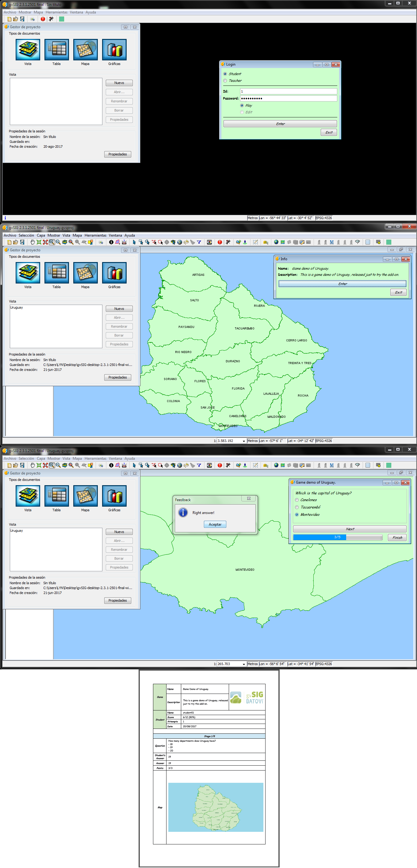This screenshot has width=417, height=868.
Task: Click black information tool in the Info dialog window
Action: point(111,242)
